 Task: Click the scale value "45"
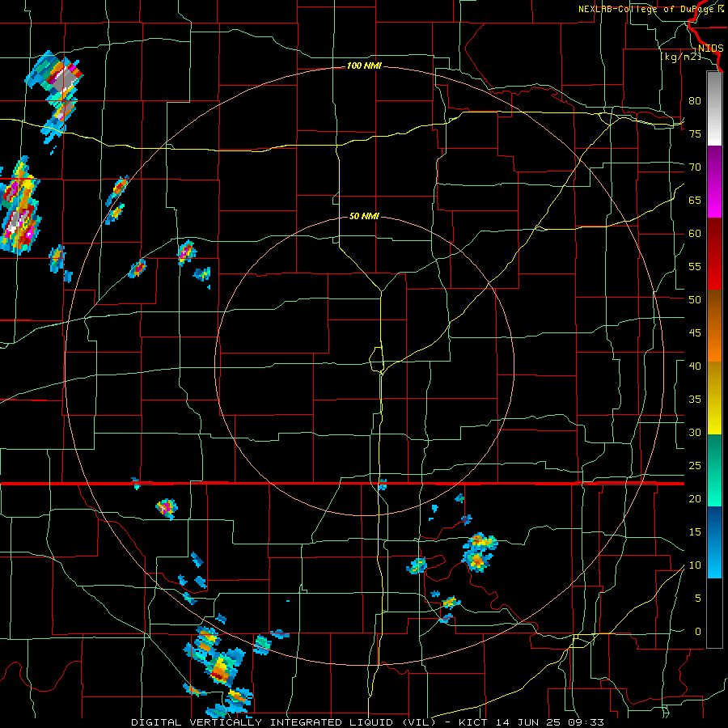click(x=695, y=333)
